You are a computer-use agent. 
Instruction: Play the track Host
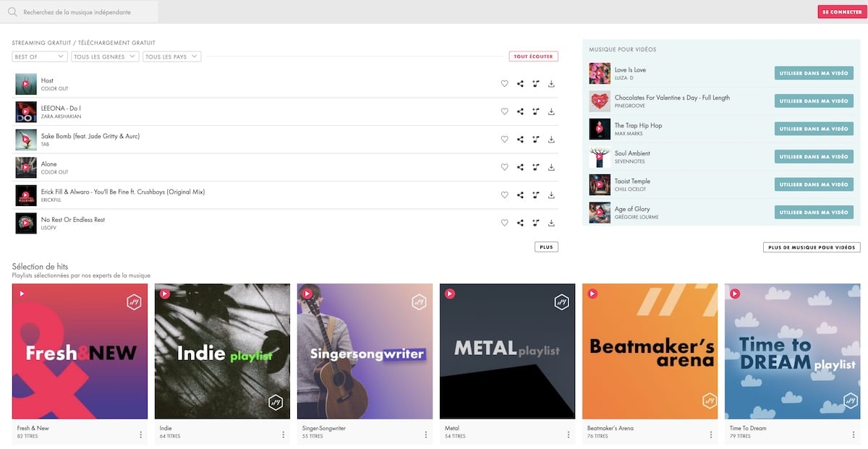tap(26, 84)
